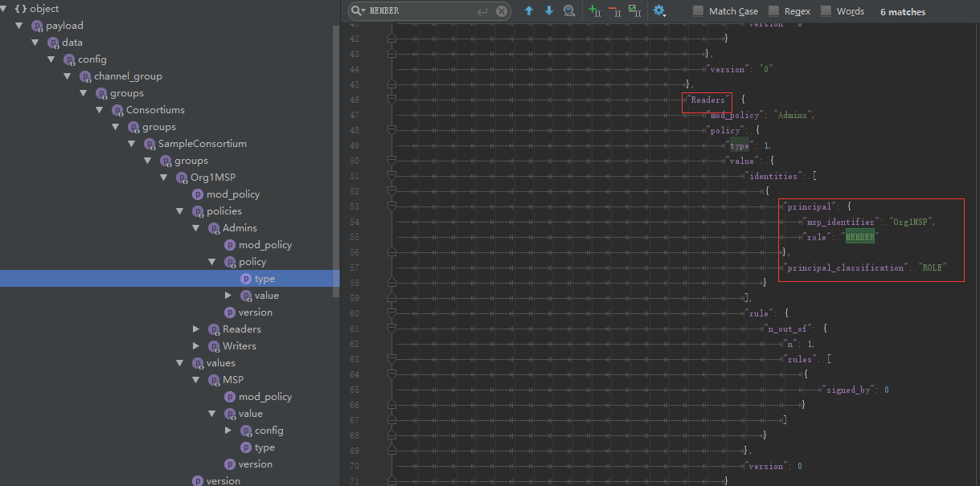Open search history dropdown with magnifier icon
Screen dimensions: 980x486
pos(359,11)
